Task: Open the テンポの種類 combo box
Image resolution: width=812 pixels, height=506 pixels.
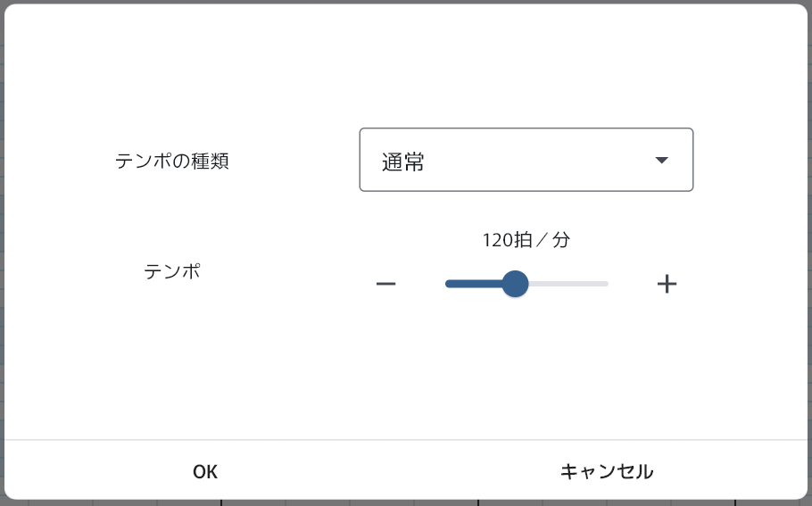Action: [526, 160]
